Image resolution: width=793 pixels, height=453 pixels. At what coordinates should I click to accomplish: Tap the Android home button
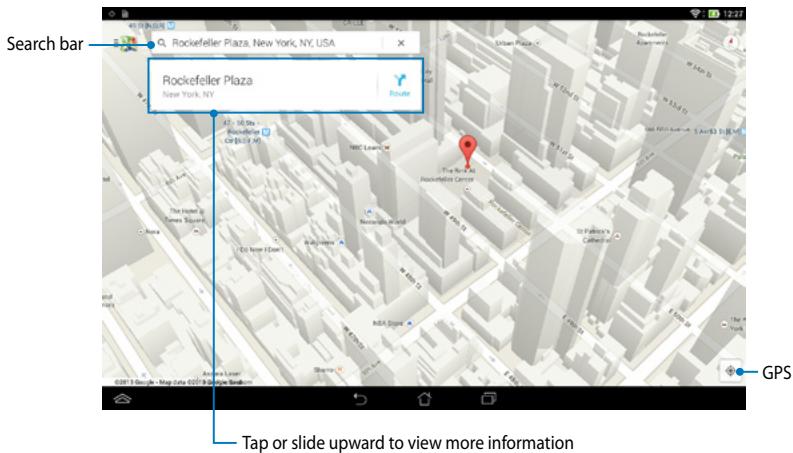[424, 399]
